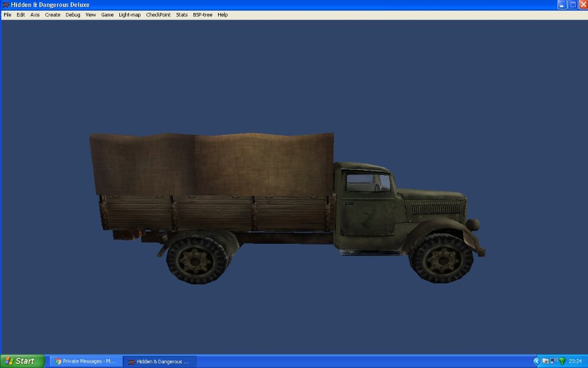Image resolution: width=588 pixels, height=368 pixels.
Task: Click the Hidden & Dangerous title bar icon
Action: click(x=6, y=5)
